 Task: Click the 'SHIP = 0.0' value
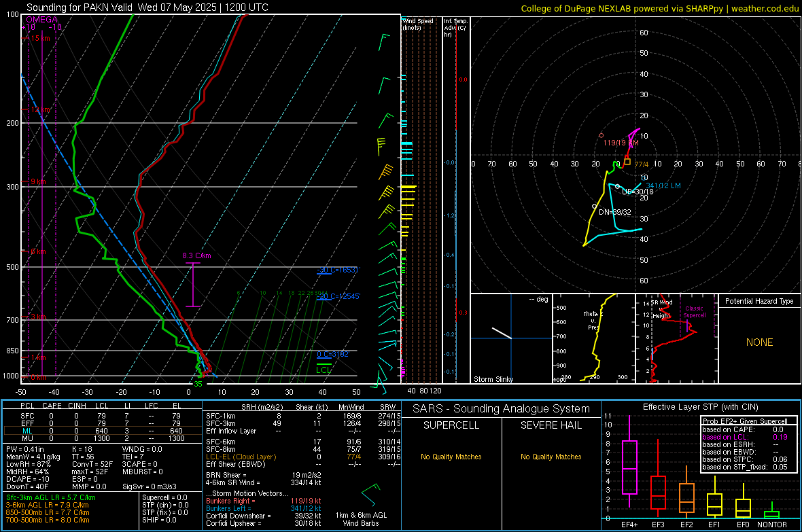pyautogui.click(x=159, y=520)
